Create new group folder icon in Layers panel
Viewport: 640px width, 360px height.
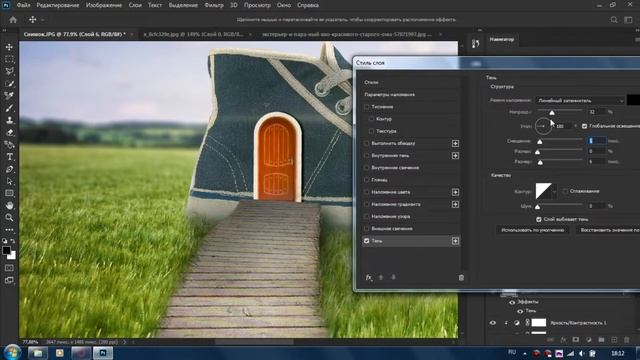[601, 340]
